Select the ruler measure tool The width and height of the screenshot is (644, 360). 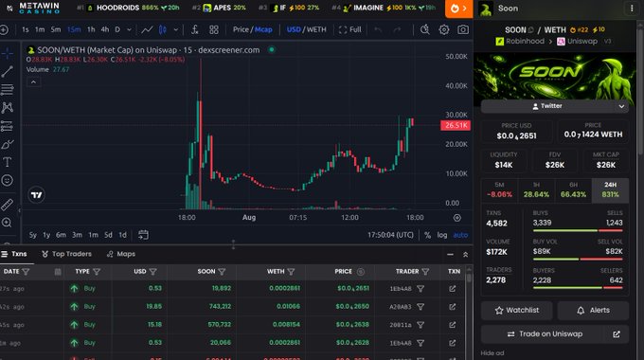pyautogui.click(x=7, y=205)
